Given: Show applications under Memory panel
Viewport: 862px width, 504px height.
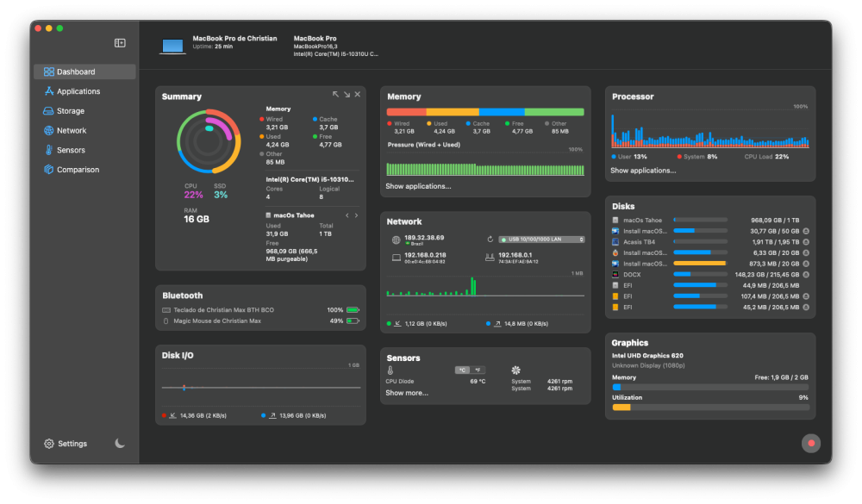Looking at the screenshot, I should [x=418, y=186].
